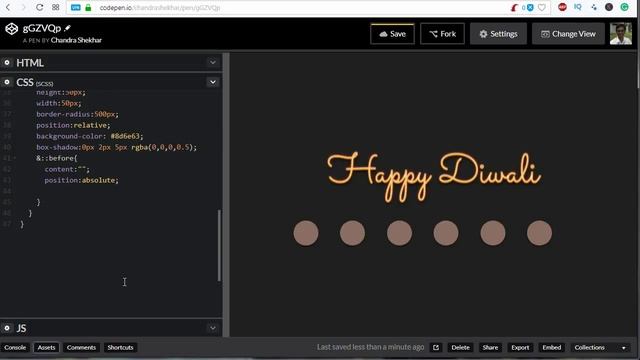The height and width of the screenshot is (360, 640).
Task: Reload the browser page
Action: (x=39, y=7)
